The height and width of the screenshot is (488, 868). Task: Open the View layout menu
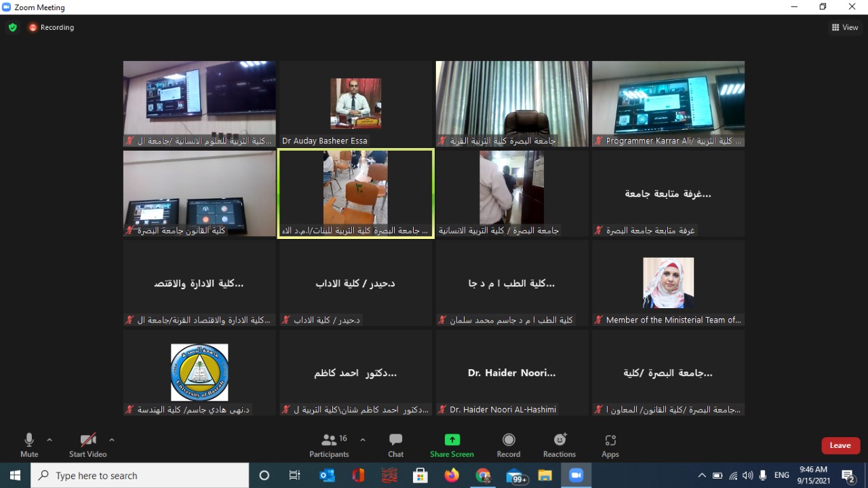click(x=845, y=28)
